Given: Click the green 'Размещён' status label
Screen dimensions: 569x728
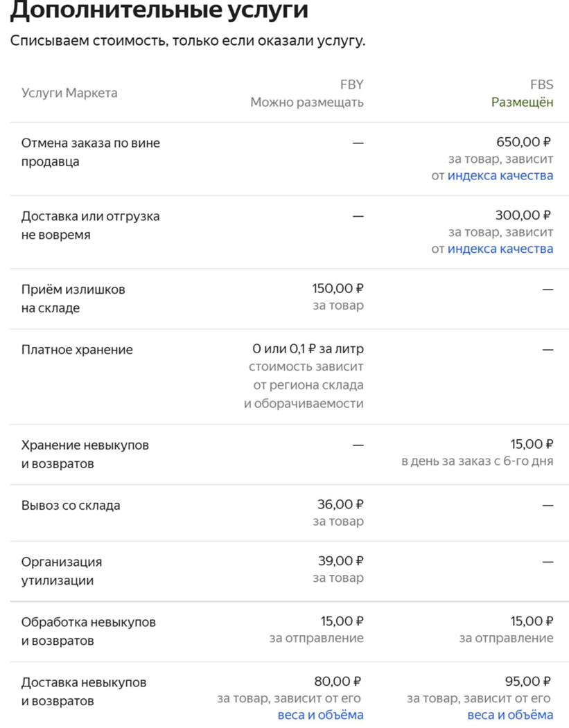Looking at the screenshot, I should pyautogui.click(x=522, y=103).
